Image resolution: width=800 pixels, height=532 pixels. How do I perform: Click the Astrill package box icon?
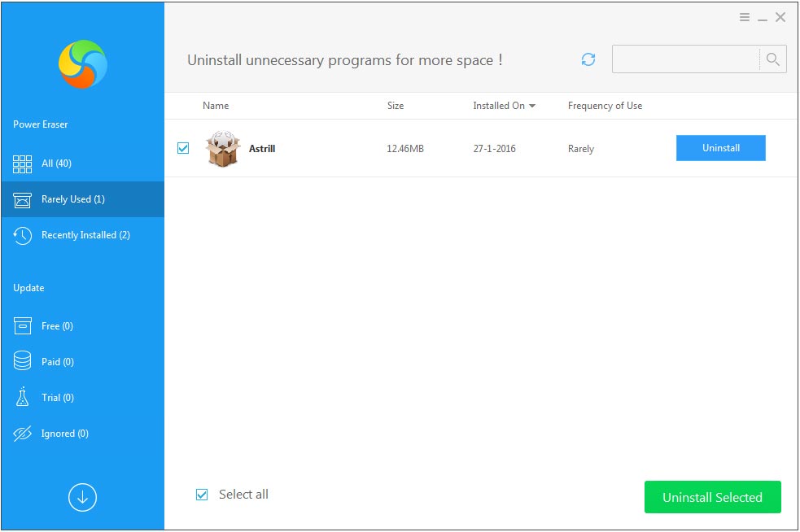click(223, 148)
